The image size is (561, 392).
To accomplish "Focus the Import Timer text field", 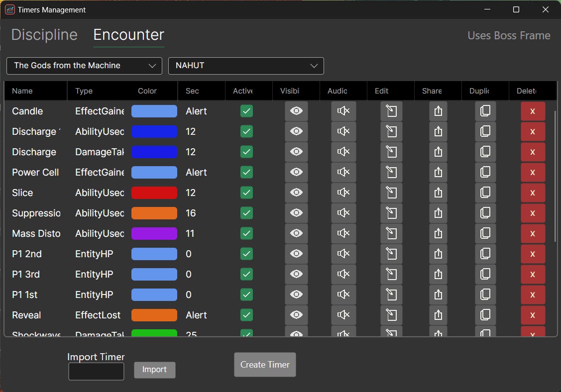I will click(x=96, y=372).
